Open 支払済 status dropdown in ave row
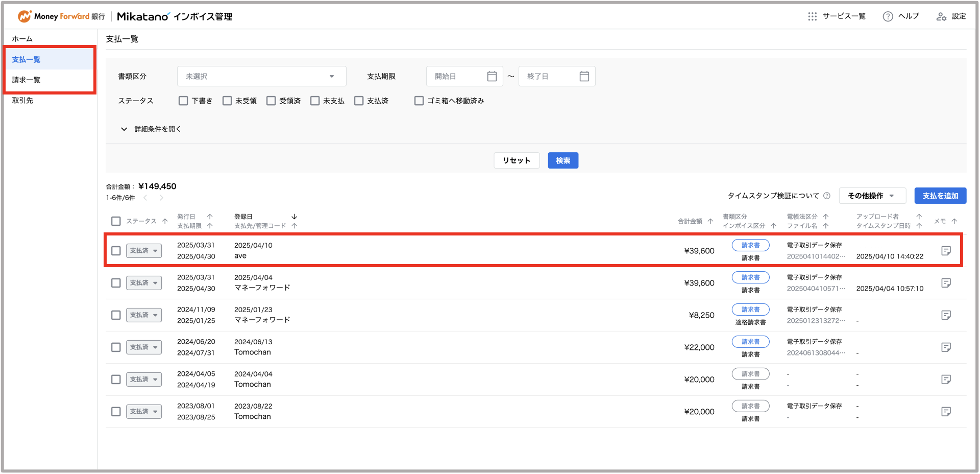This screenshot has height=474, width=980. tap(144, 251)
